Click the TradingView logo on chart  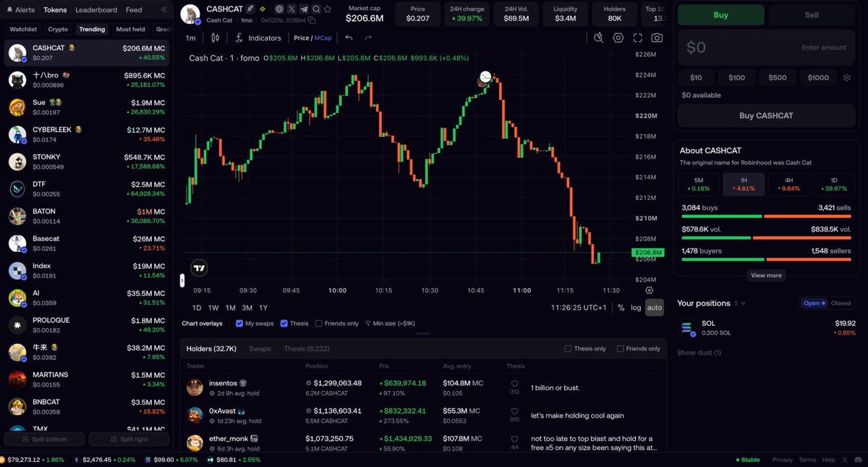tap(199, 268)
